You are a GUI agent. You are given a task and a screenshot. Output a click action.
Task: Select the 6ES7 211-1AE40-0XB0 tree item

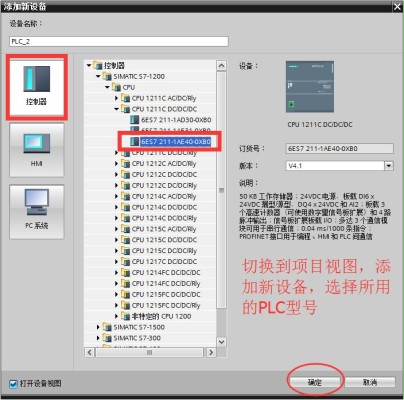tap(175, 142)
